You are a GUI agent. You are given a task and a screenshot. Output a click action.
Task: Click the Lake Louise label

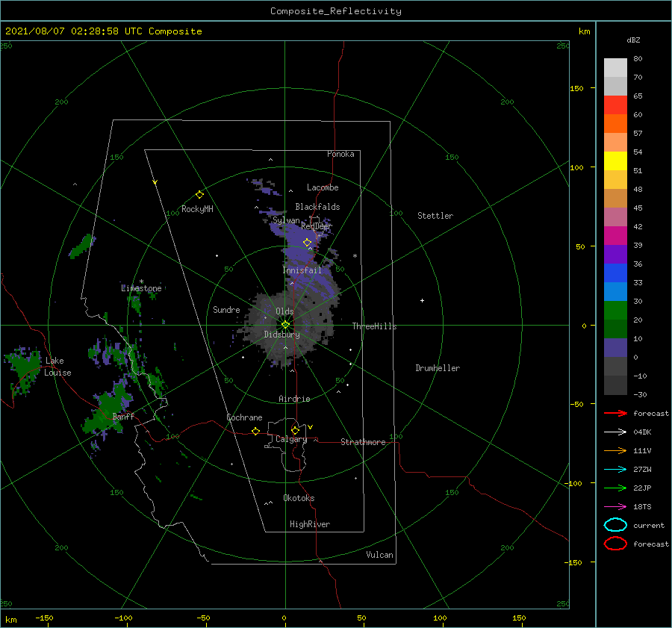[x=57, y=367]
